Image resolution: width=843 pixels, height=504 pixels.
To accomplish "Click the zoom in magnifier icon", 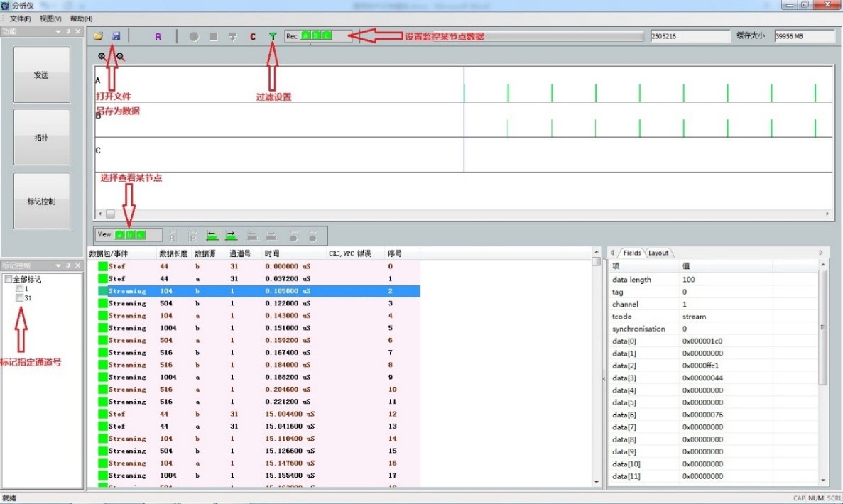I will click(102, 56).
